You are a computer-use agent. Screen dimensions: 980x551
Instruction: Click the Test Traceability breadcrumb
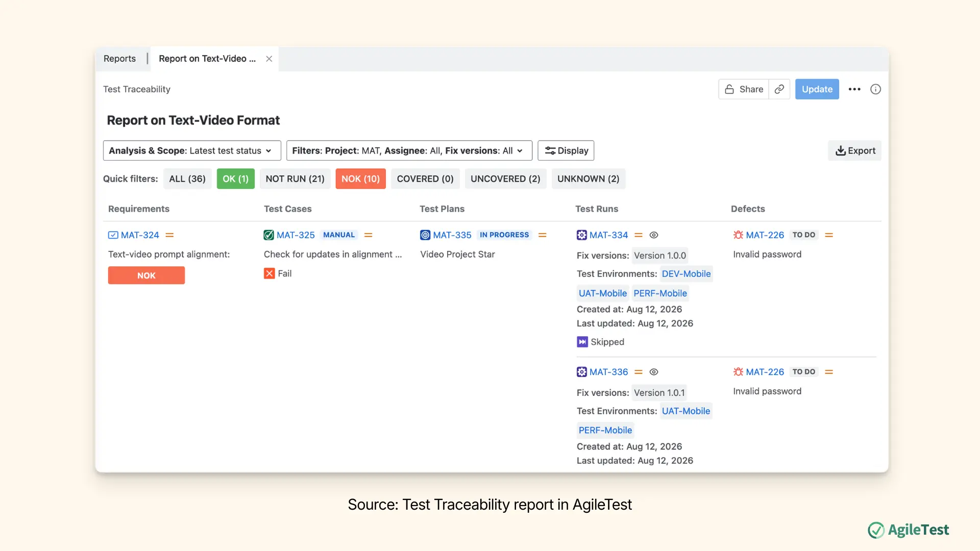point(137,89)
